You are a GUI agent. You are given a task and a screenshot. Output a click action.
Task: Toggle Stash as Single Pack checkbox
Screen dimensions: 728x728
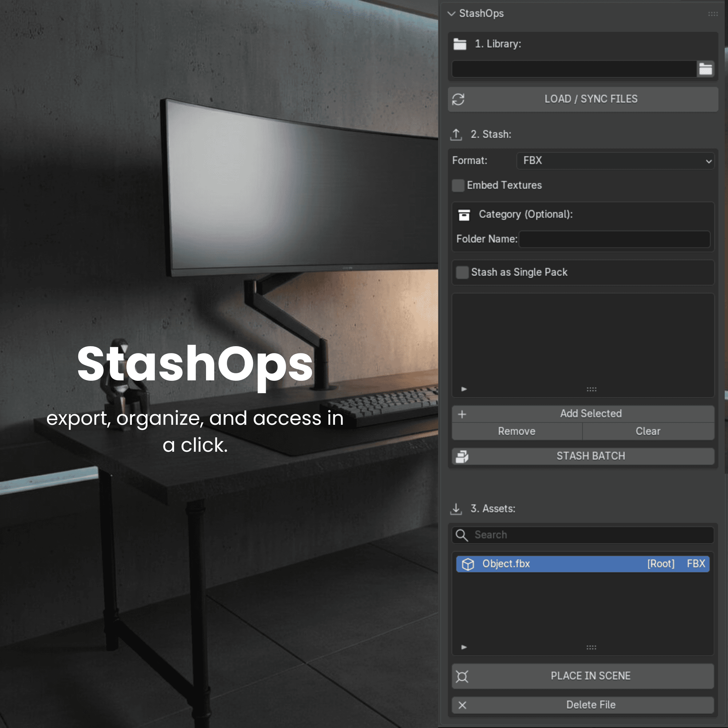[462, 272]
